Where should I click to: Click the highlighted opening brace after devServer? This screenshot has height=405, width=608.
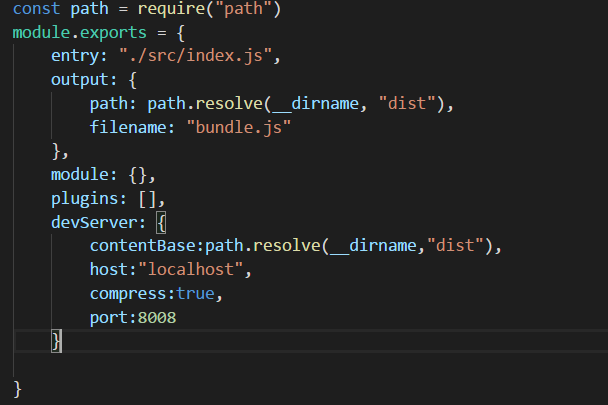[161, 223]
